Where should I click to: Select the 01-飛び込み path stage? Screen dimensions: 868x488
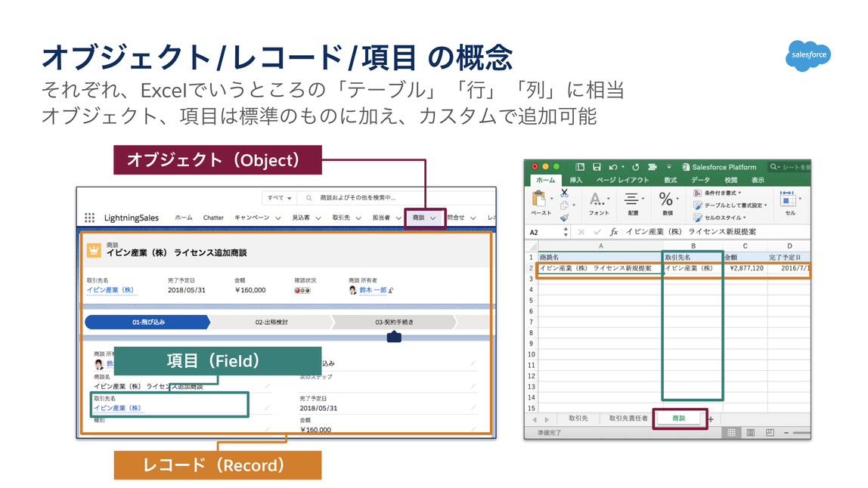147,322
